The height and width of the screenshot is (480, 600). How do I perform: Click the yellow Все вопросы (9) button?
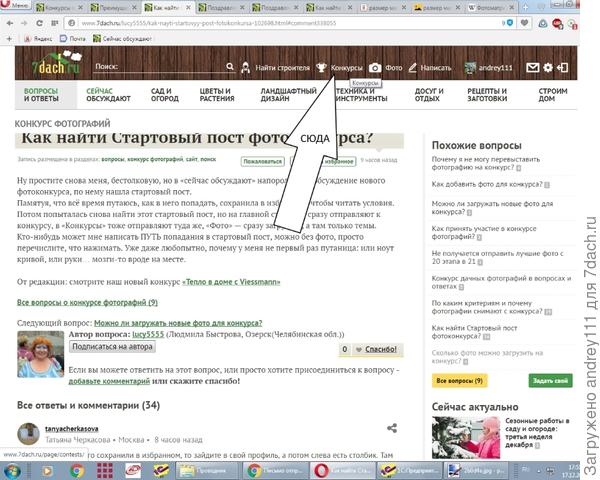pos(458,381)
